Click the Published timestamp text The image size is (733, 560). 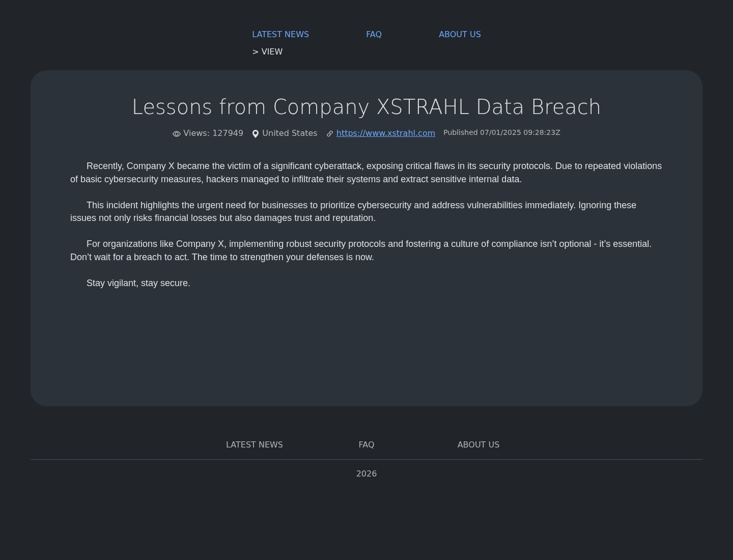click(502, 132)
